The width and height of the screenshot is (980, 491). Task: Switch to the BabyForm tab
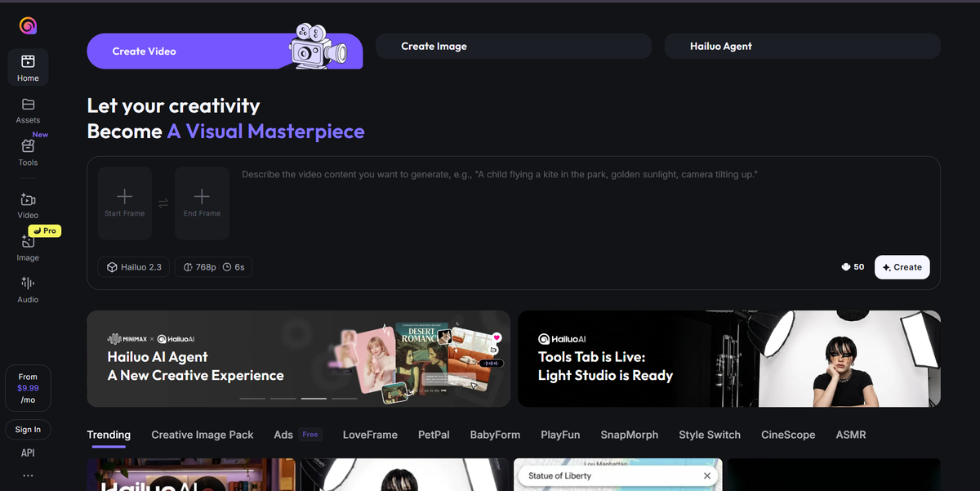[x=495, y=435]
